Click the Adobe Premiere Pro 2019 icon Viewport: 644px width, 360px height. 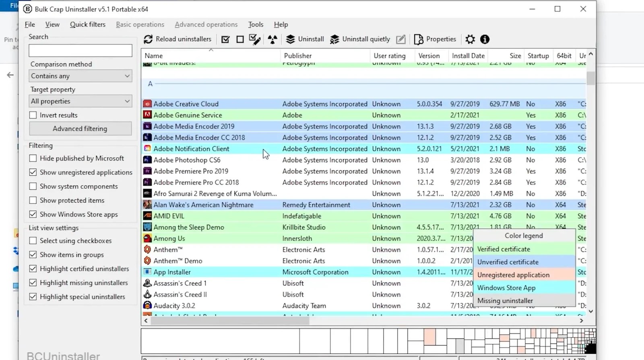coord(147,171)
